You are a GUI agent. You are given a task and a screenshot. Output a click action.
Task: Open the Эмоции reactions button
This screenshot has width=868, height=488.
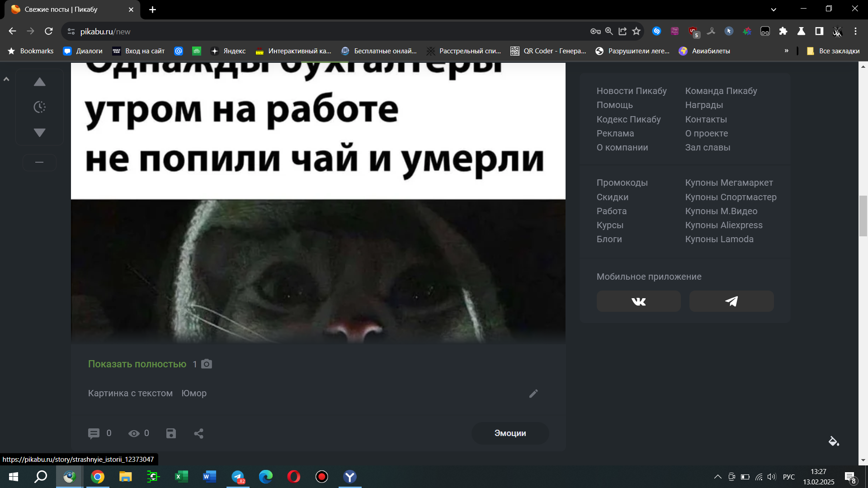tap(510, 433)
